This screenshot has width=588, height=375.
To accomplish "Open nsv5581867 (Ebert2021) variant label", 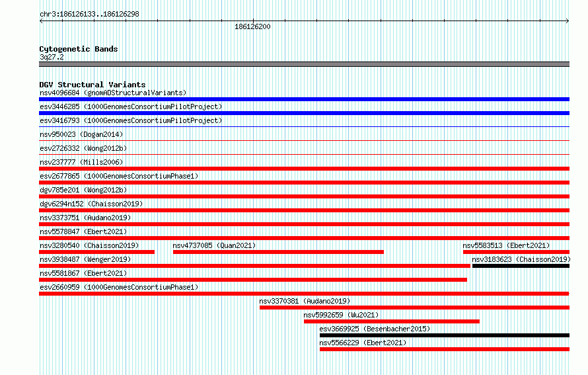I will pyautogui.click(x=83, y=273).
